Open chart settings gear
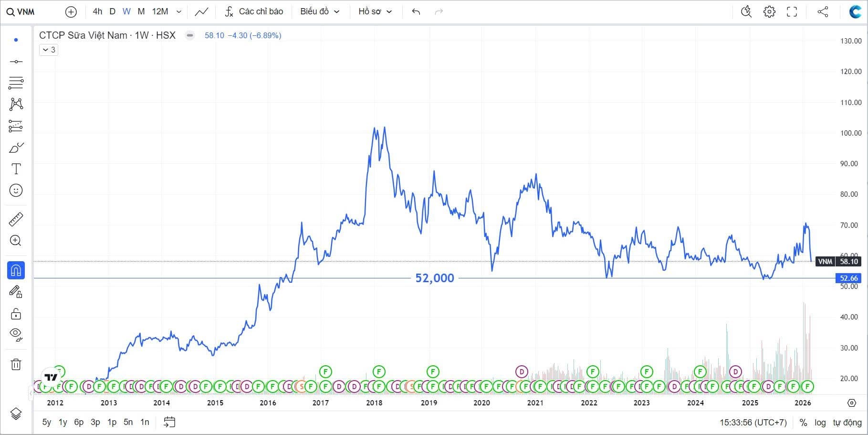Image resolution: width=868 pixels, height=435 pixels. click(769, 11)
